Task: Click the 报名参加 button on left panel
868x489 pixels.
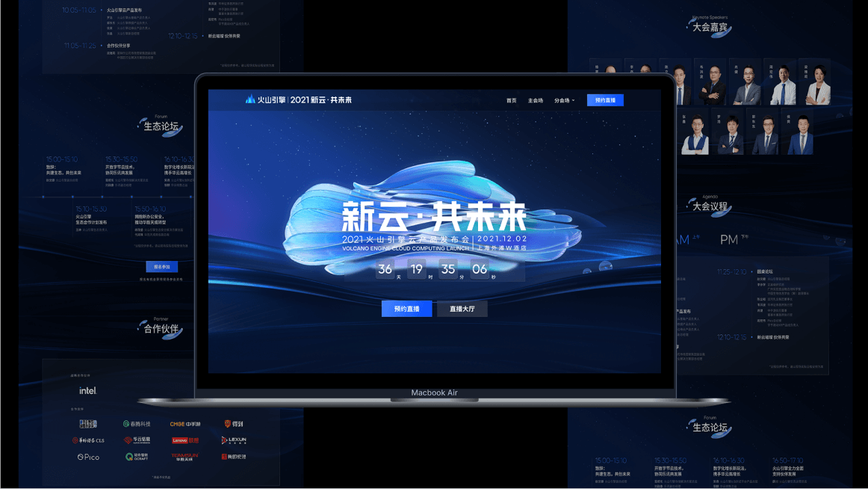Action: 161,266
